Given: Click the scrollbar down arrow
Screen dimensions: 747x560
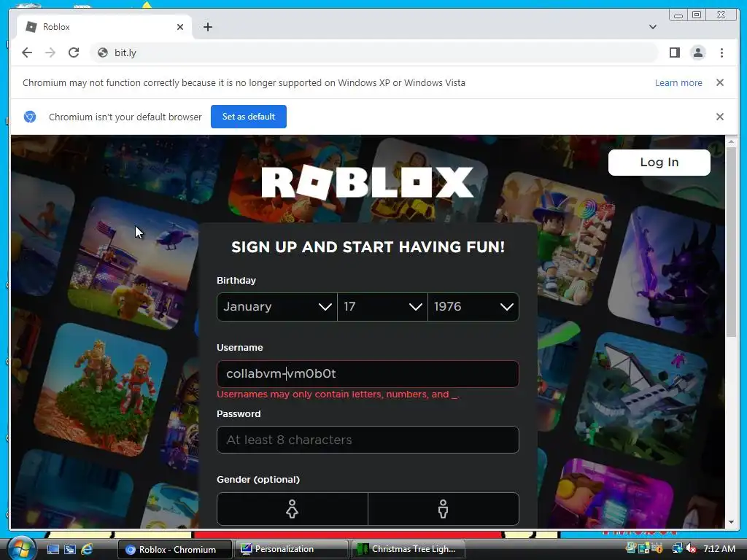Looking at the screenshot, I should pyautogui.click(x=731, y=522).
